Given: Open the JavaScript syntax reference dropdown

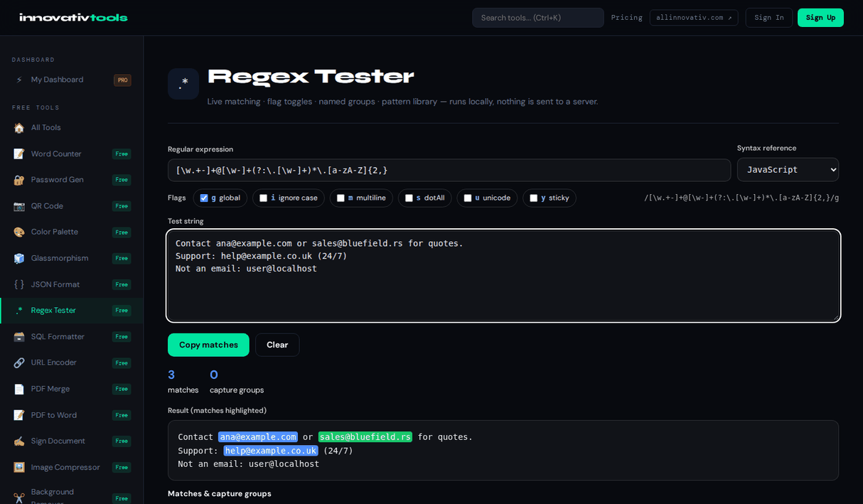Looking at the screenshot, I should pos(788,170).
